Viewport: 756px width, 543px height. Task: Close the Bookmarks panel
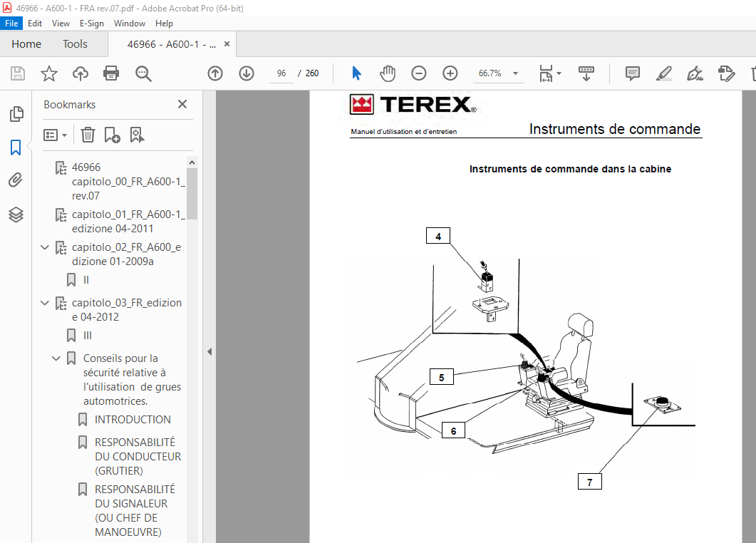coord(182,104)
